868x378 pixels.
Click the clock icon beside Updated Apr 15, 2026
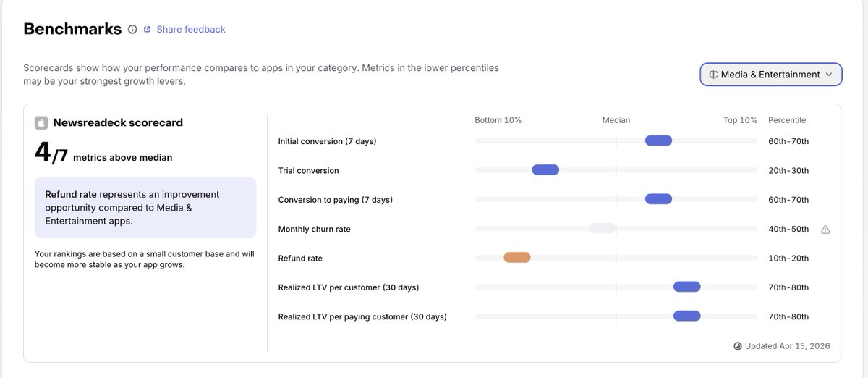click(x=738, y=346)
